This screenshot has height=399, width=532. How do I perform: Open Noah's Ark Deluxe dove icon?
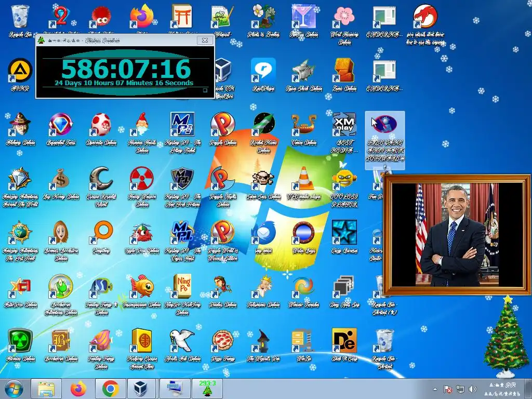pyautogui.click(x=182, y=341)
